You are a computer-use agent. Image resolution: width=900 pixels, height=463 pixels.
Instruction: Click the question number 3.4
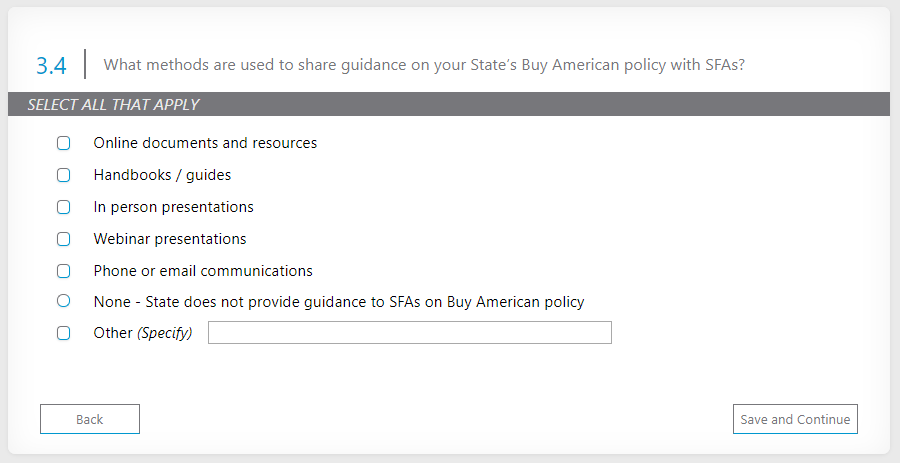[x=51, y=66]
